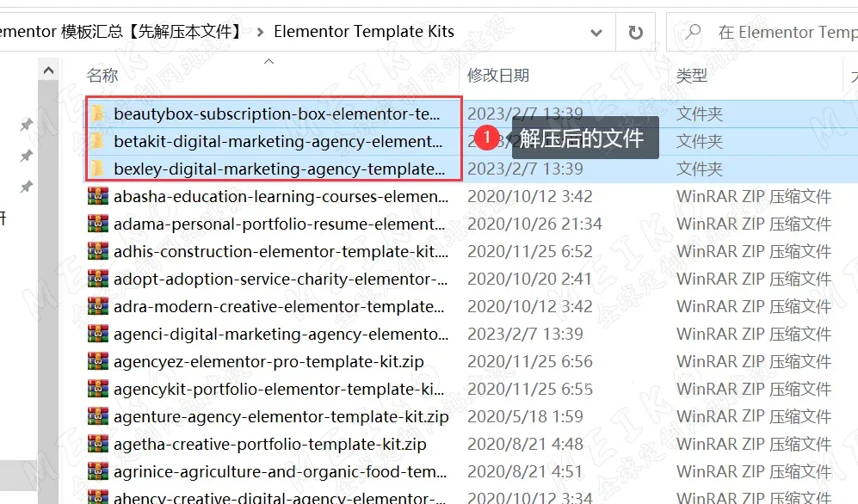Click the Elementor Template Kits breadcrumb

tap(363, 33)
